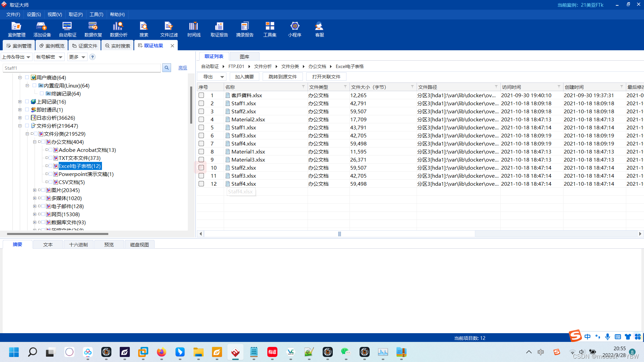Click the Staff1 search input field
The height and width of the screenshot is (362, 644).
pyautogui.click(x=82, y=68)
